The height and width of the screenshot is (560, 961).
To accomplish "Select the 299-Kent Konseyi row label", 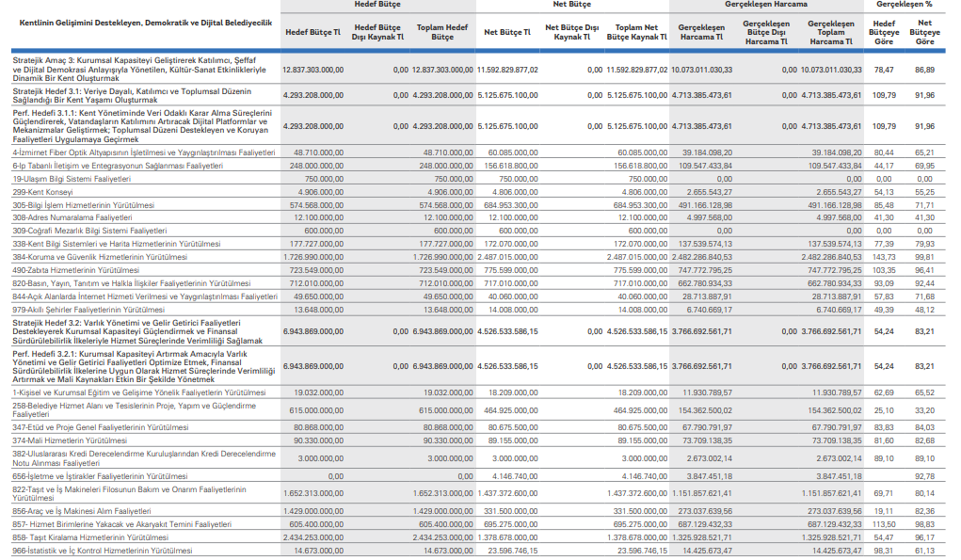I will [39, 191].
